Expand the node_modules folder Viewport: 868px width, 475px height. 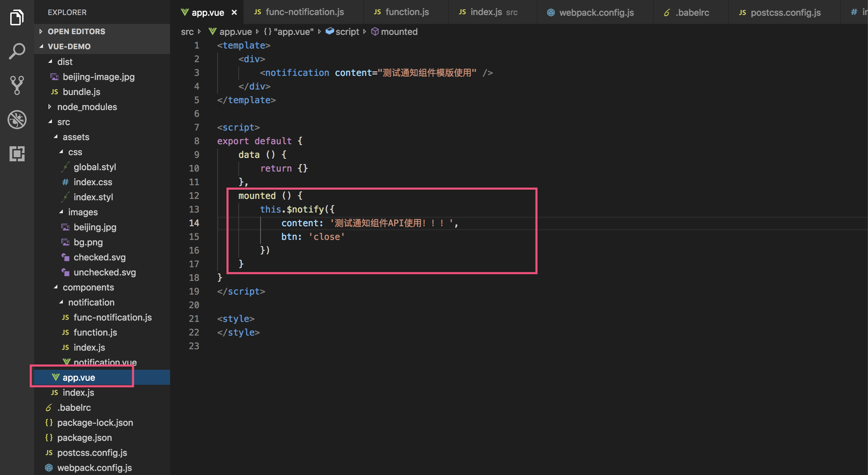coord(87,107)
